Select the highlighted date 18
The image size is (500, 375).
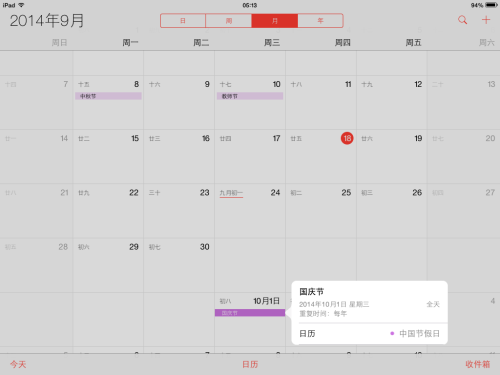(x=347, y=138)
